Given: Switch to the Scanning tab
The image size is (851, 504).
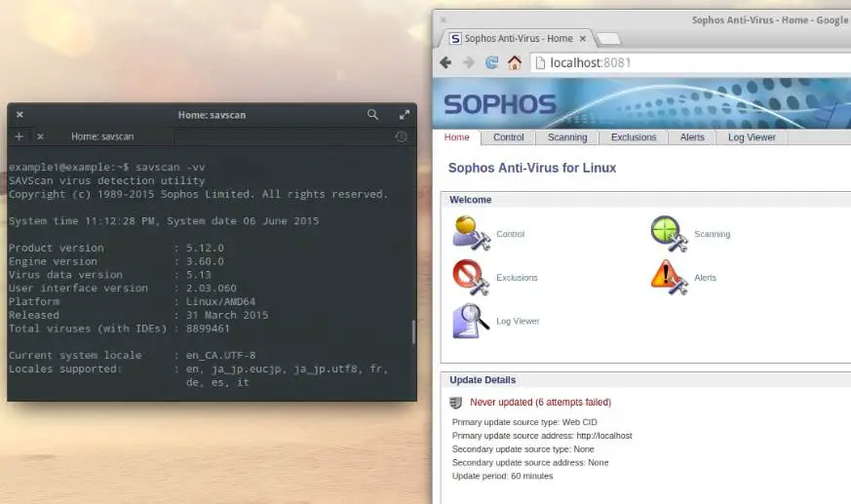Looking at the screenshot, I should [x=567, y=137].
